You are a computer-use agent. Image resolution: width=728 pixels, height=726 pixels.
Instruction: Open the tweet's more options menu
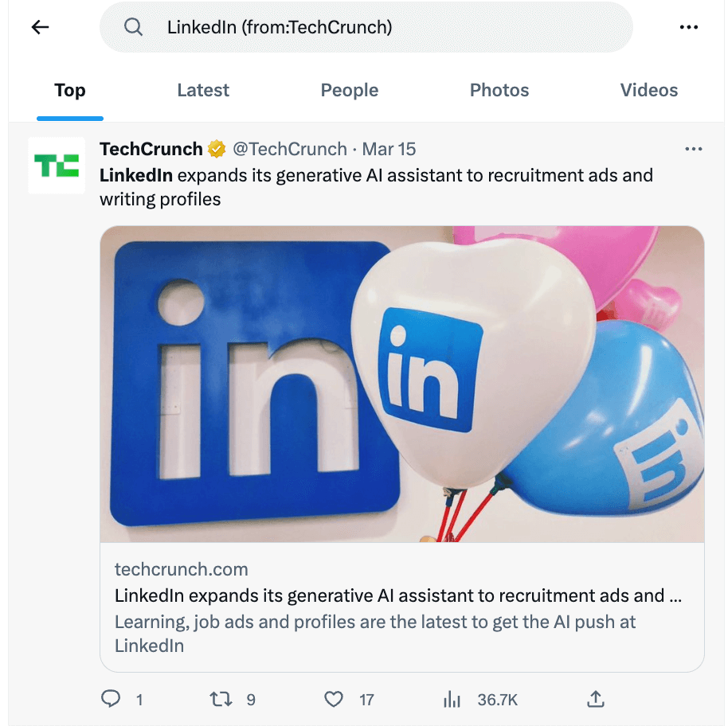pos(694,149)
